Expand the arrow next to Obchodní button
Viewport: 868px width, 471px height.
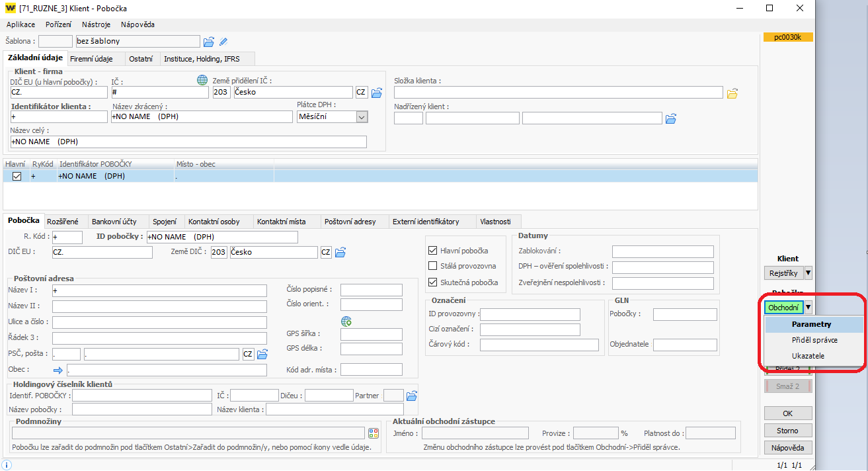(808, 308)
